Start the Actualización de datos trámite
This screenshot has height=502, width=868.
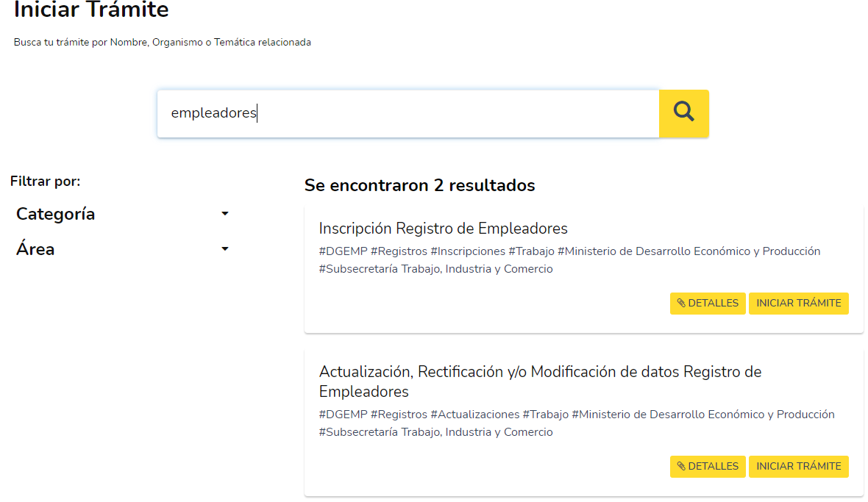point(798,467)
